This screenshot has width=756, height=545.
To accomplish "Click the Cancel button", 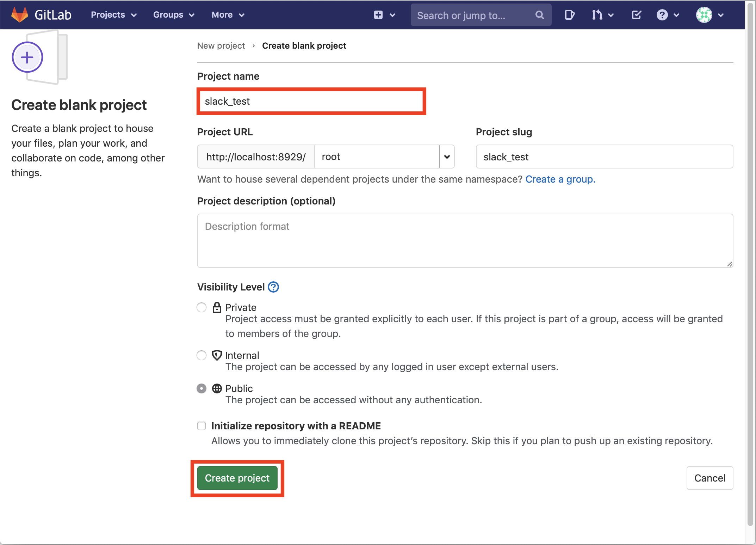I will tap(709, 478).
